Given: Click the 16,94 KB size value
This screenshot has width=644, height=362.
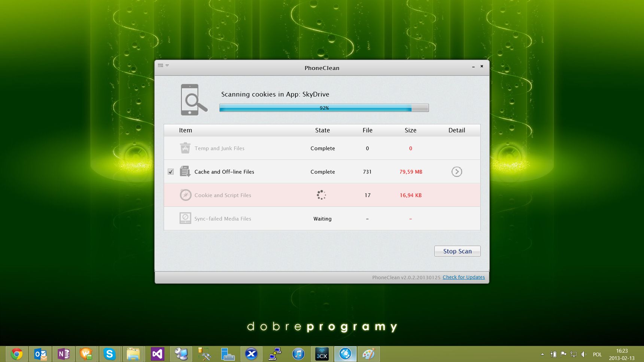Looking at the screenshot, I should 411,195.
